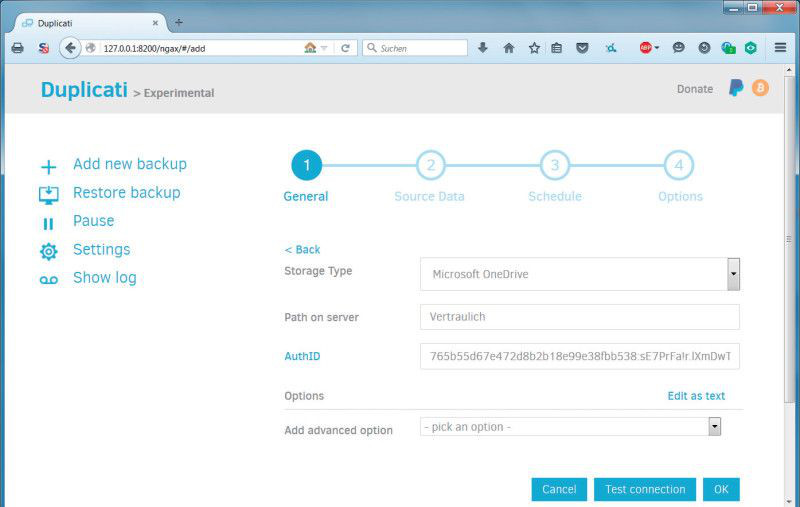Click the Path on server field
Screen dimensions: 800x507
[x=580, y=317]
